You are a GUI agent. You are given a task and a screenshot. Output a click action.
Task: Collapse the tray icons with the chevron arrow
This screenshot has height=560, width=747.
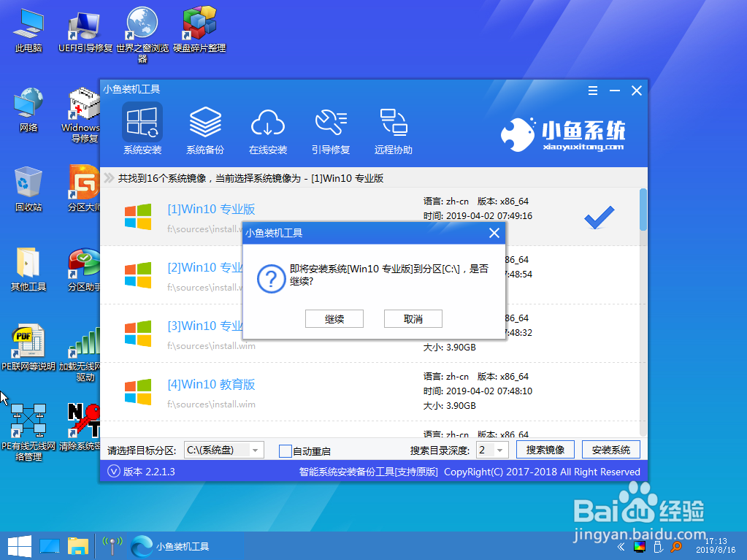pos(620,546)
